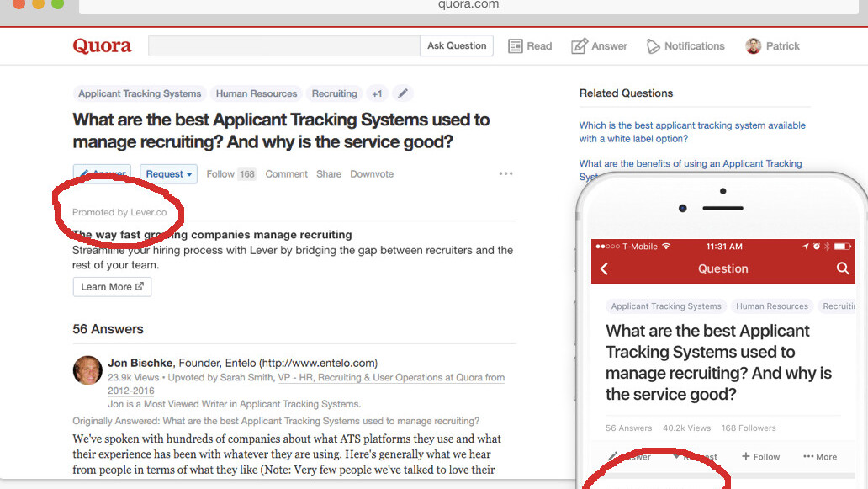Open Notifications via the bell icon
The width and height of the screenshot is (868, 489).
654,46
